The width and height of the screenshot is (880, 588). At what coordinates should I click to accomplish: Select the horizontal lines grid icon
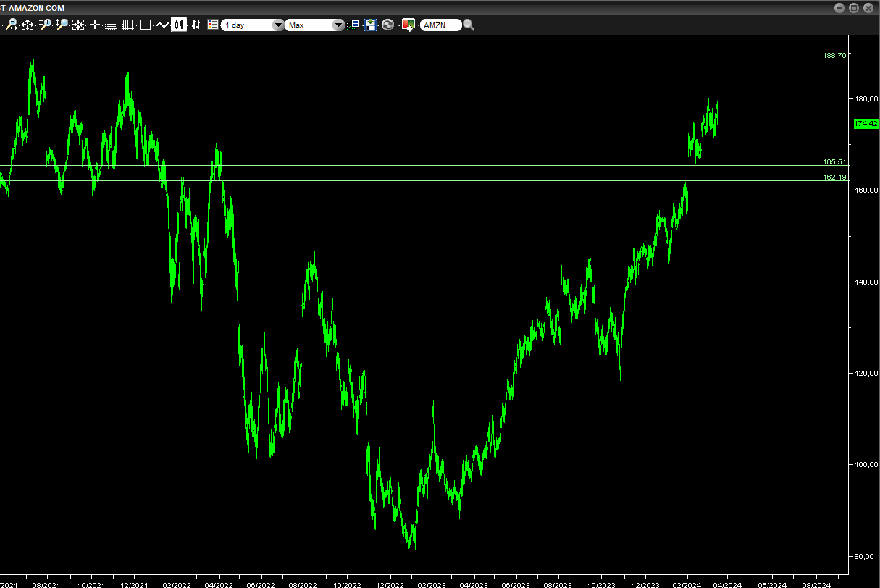(111, 25)
